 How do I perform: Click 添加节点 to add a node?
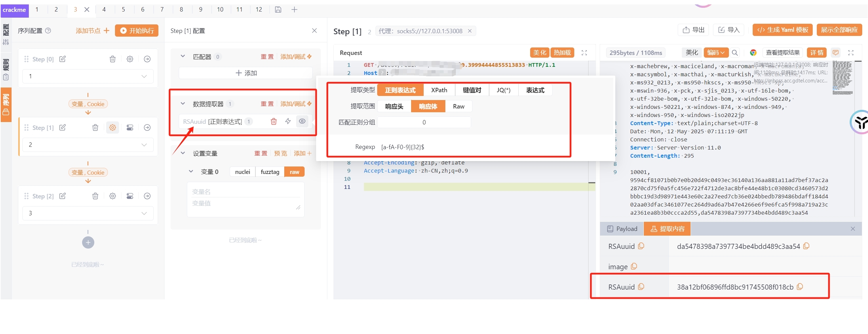(x=93, y=31)
